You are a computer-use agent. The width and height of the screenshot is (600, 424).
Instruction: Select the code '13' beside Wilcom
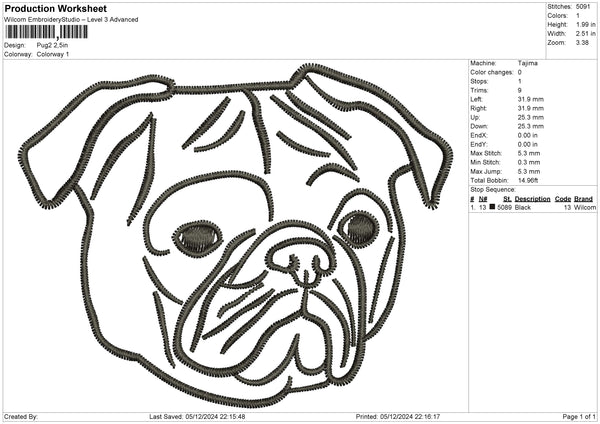[x=567, y=207]
